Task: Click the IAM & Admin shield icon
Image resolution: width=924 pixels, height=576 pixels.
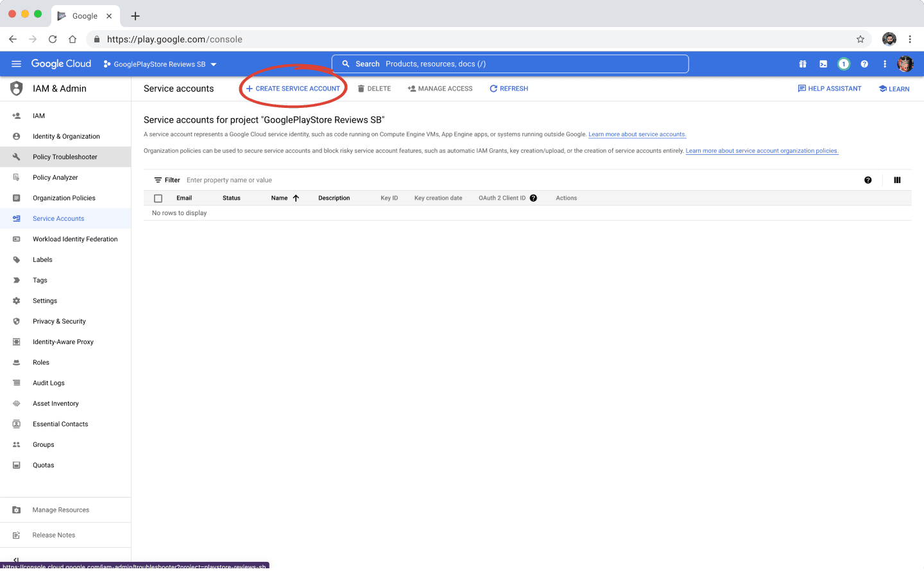Action: (17, 89)
